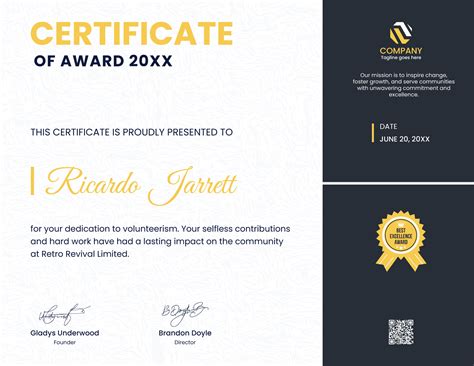Select the CERTIFICATE heading
474x366 pixels.
tap(132, 33)
